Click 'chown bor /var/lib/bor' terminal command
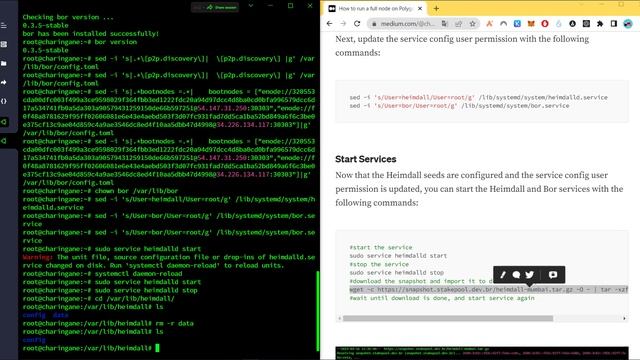 pos(136,191)
